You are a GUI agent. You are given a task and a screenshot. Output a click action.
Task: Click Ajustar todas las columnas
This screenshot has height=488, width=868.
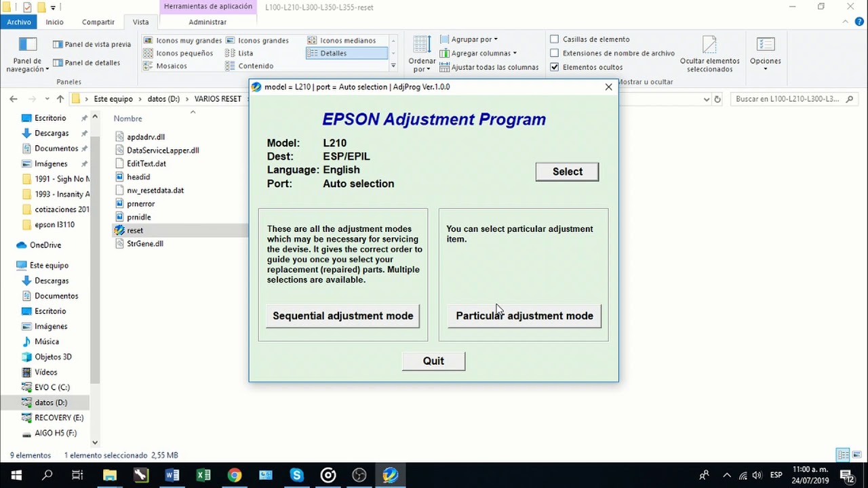(x=489, y=67)
